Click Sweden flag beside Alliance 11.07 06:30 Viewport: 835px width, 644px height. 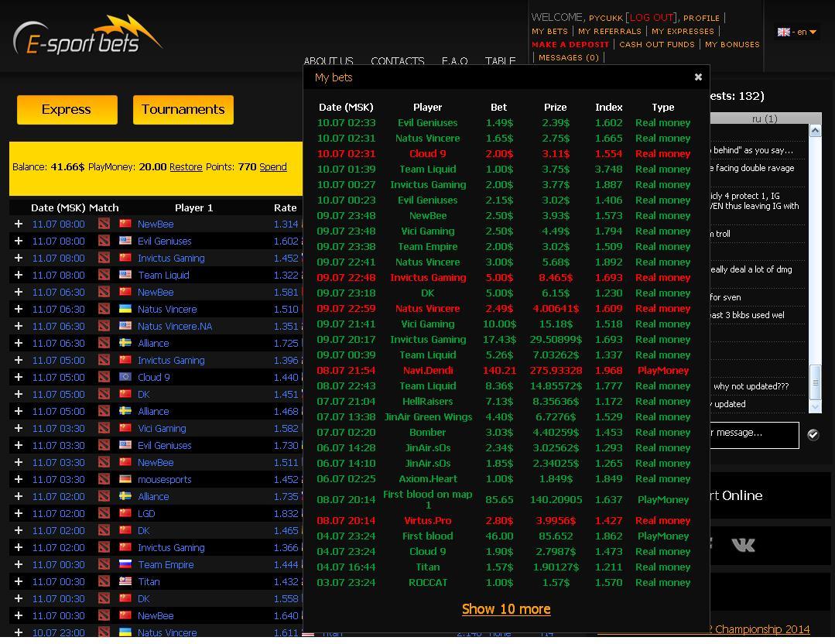(x=125, y=343)
